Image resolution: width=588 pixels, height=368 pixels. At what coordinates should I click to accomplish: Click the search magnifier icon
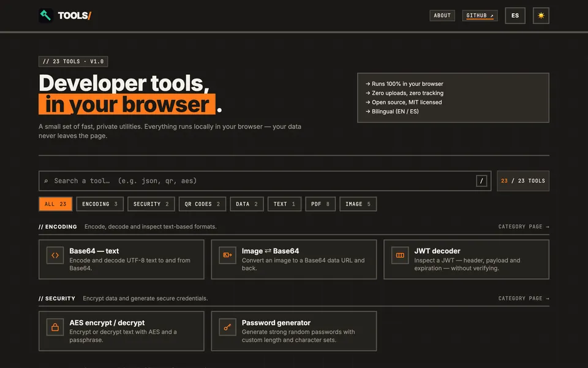pos(46,181)
